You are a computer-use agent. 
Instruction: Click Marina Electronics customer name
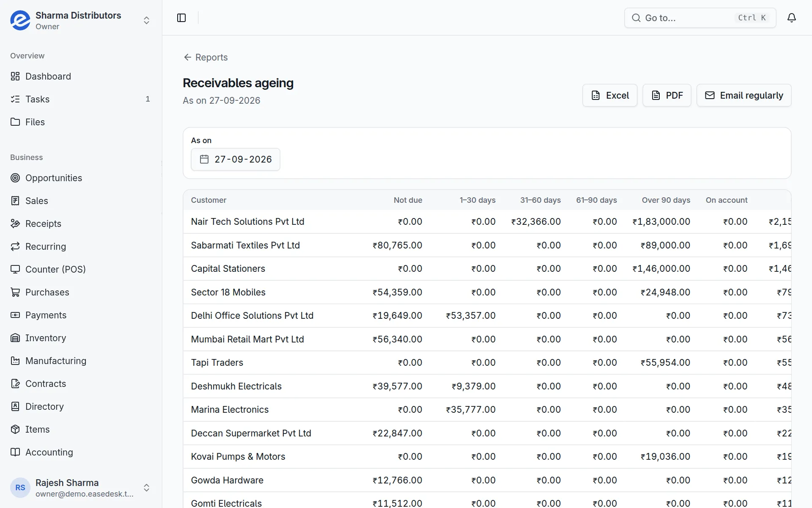coord(230,410)
